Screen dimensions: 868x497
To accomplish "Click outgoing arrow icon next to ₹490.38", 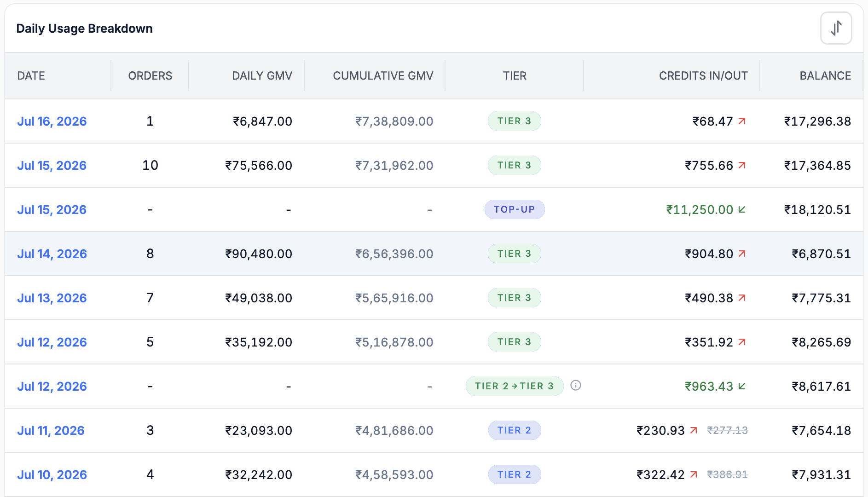I will coord(742,298).
